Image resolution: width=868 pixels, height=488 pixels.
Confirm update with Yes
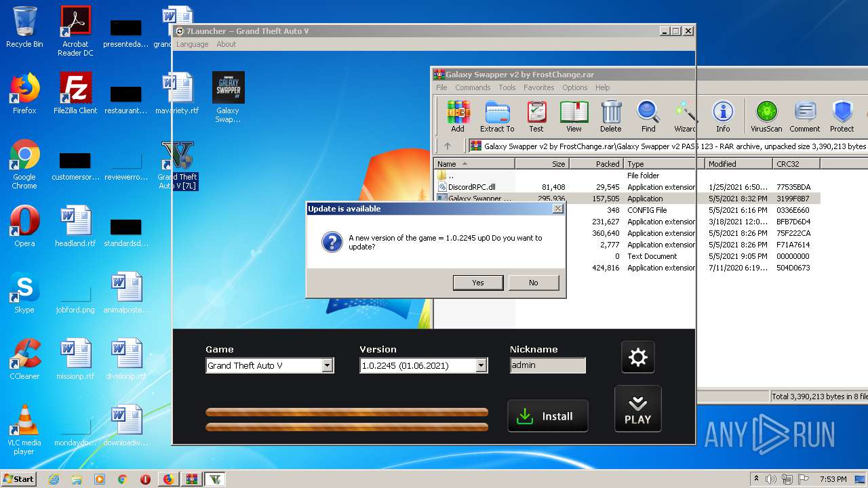(478, 283)
